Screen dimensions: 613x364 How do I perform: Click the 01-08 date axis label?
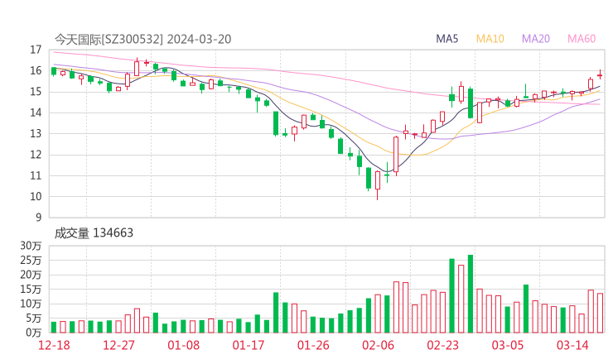(183, 345)
